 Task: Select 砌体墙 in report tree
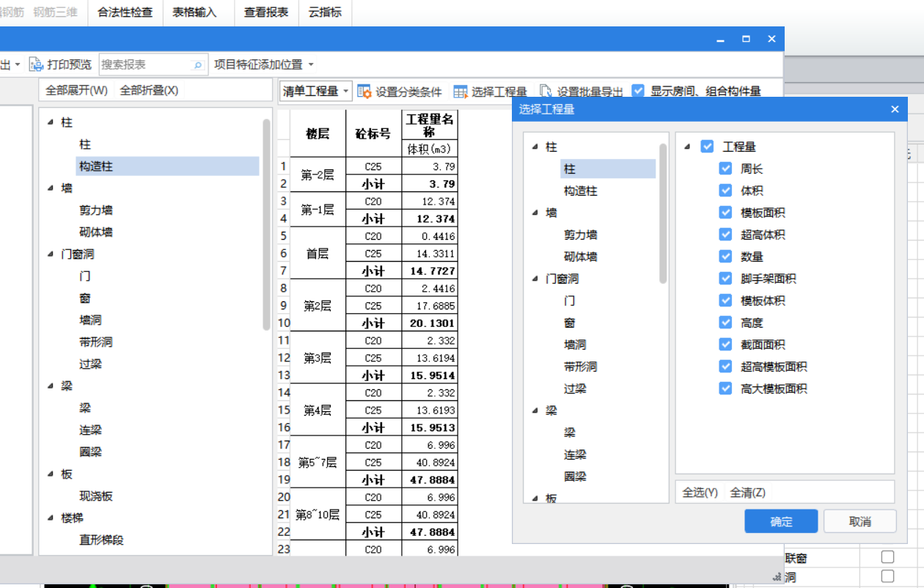point(96,232)
